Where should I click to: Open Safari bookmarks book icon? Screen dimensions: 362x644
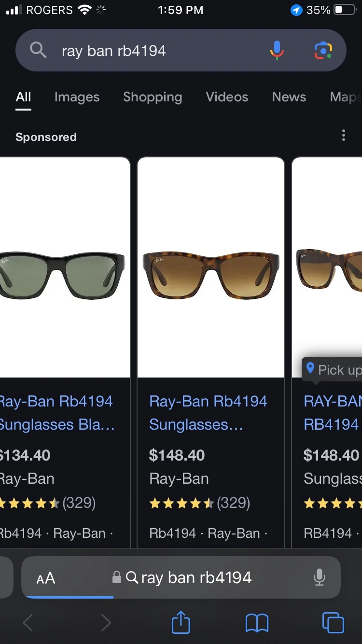257,623
